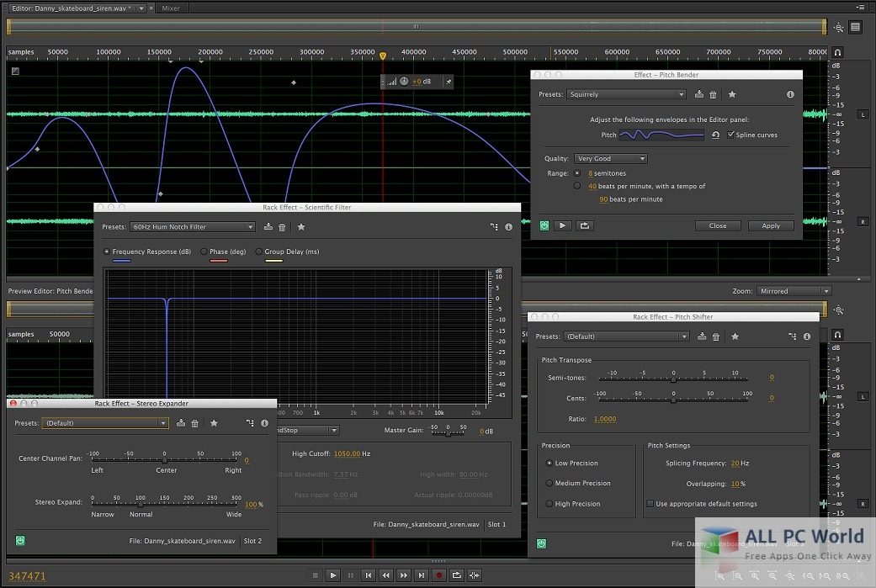Image resolution: width=876 pixels, height=588 pixels.
Task: Channel map icon in Stereo Expander window
Action: click(250, 423)
